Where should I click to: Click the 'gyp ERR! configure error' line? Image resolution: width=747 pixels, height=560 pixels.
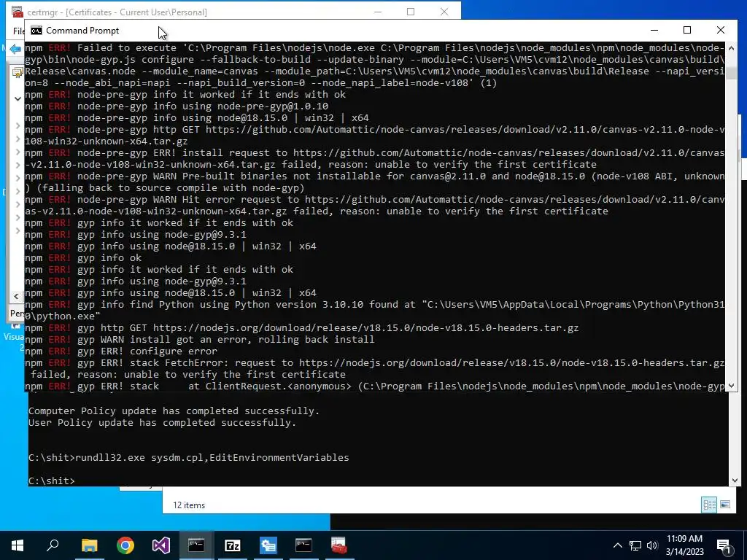(x=121, y=351)
